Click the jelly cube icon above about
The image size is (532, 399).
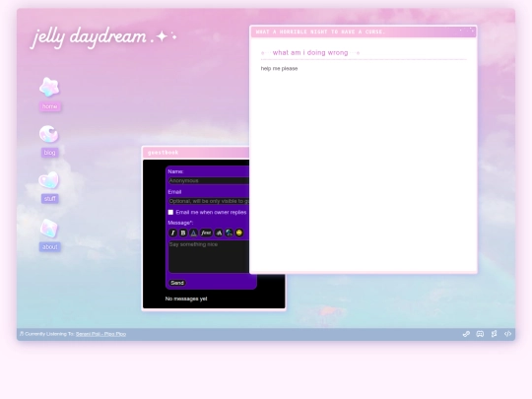click(49, 228)
